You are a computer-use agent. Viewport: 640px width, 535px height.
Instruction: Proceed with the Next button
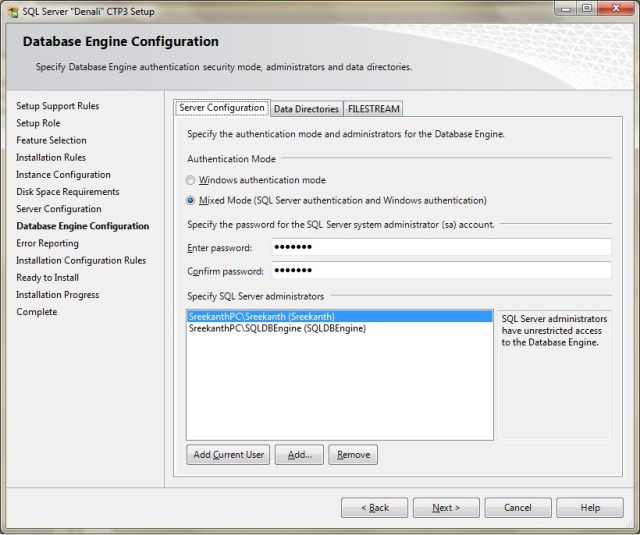446,508
